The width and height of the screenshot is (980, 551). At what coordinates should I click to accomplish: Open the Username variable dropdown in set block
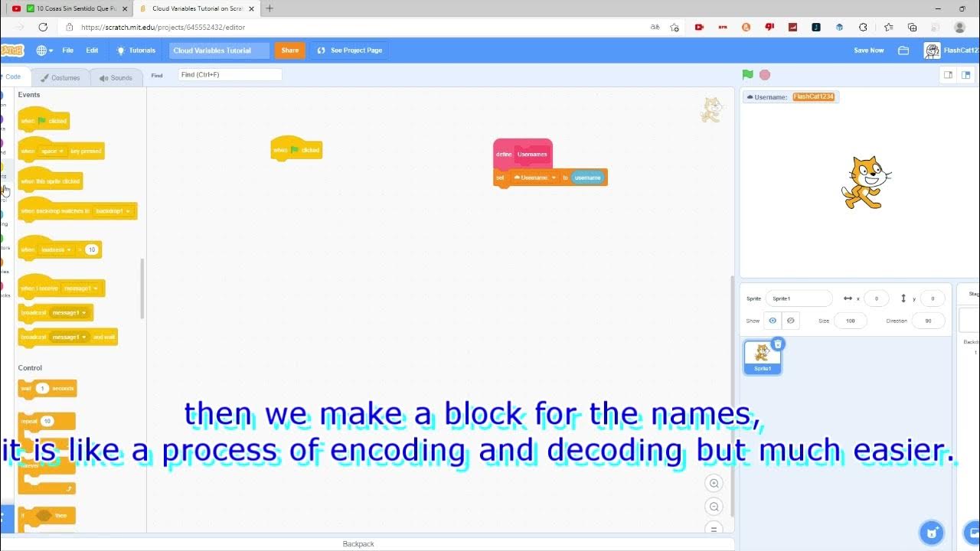534,178
